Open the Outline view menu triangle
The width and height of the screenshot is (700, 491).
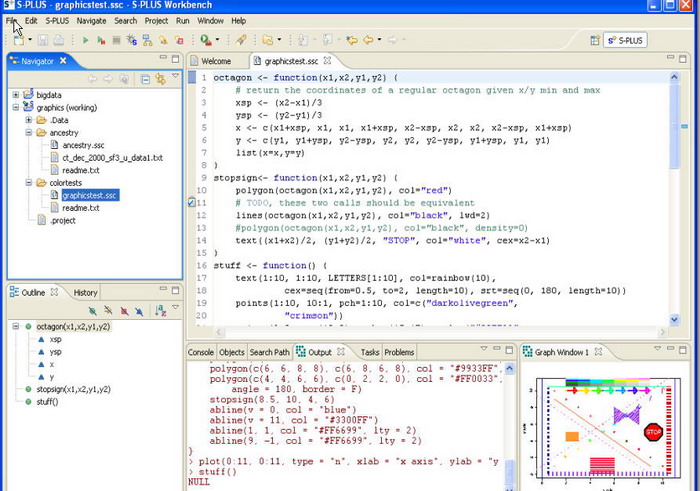[175, 307]
